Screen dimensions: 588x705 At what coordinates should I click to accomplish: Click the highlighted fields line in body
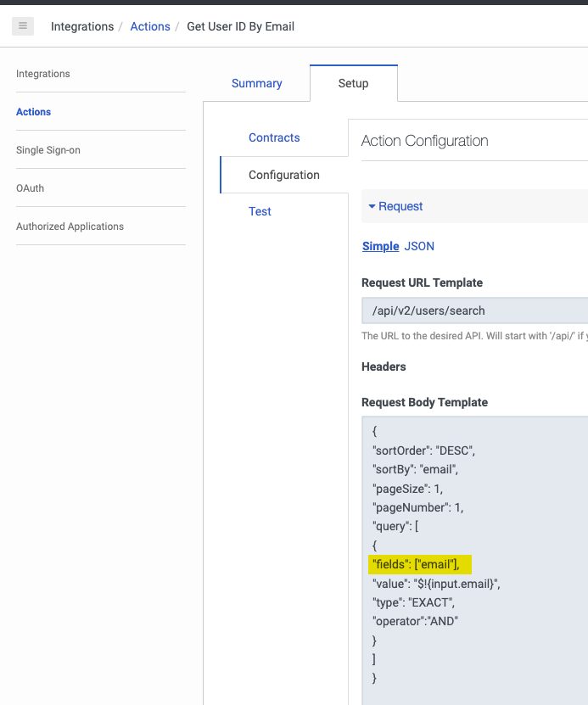point(421,565)
